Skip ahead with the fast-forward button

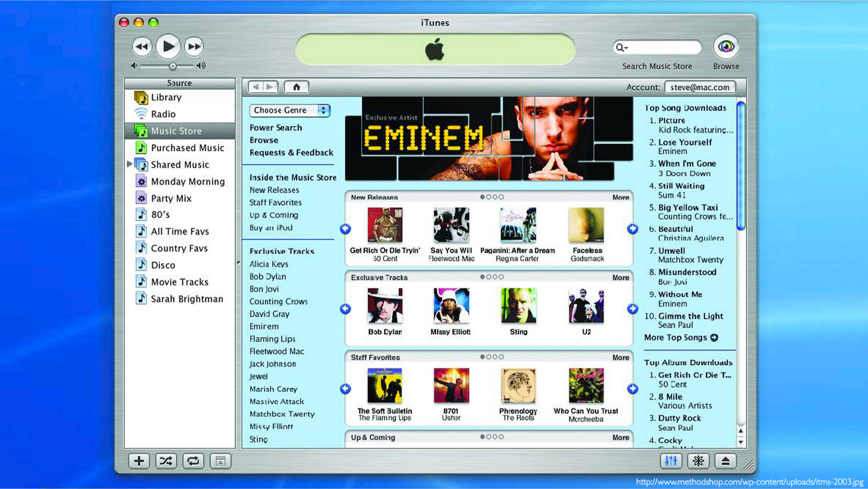(x=194, y=47)
